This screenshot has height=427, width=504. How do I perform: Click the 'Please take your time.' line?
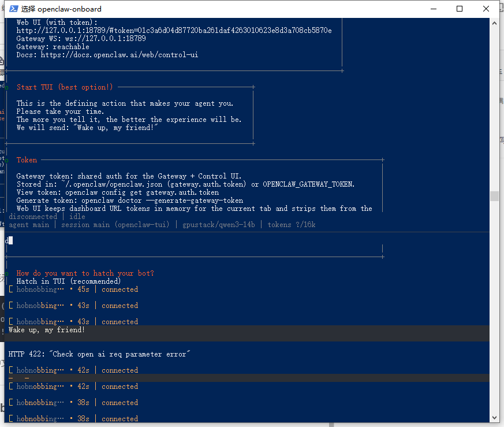pyautogui.click(x=60, y=112)
